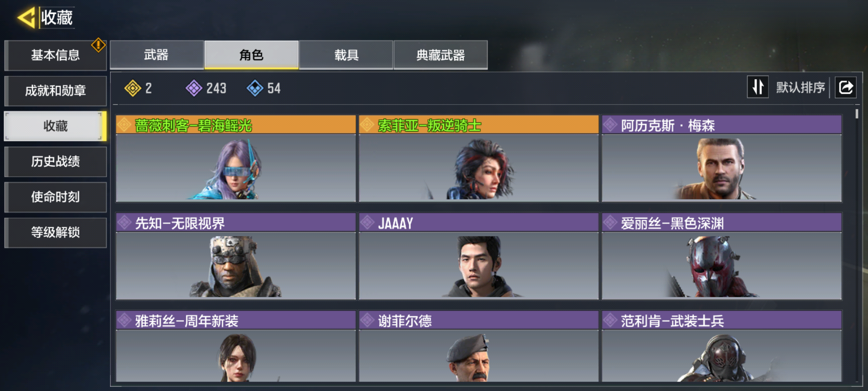868x391 pixels.
Task: Click the sort order arrows icon
Action: tap(758, 87)
